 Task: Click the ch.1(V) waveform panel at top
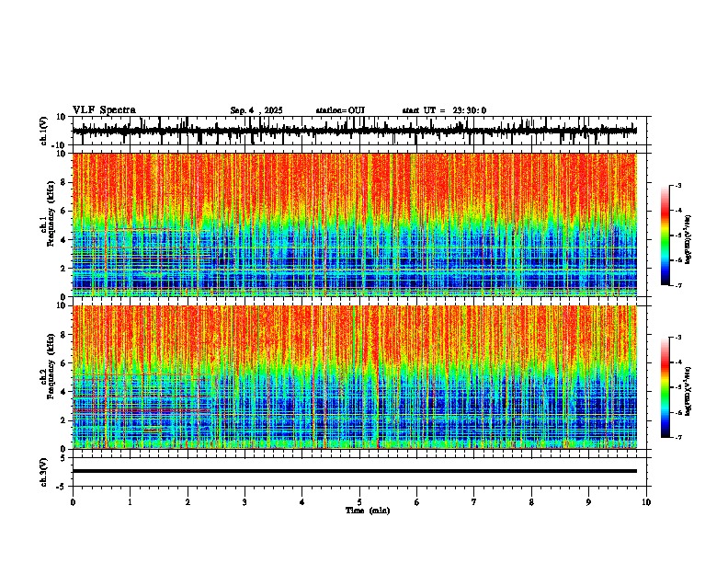click(359, 131)
